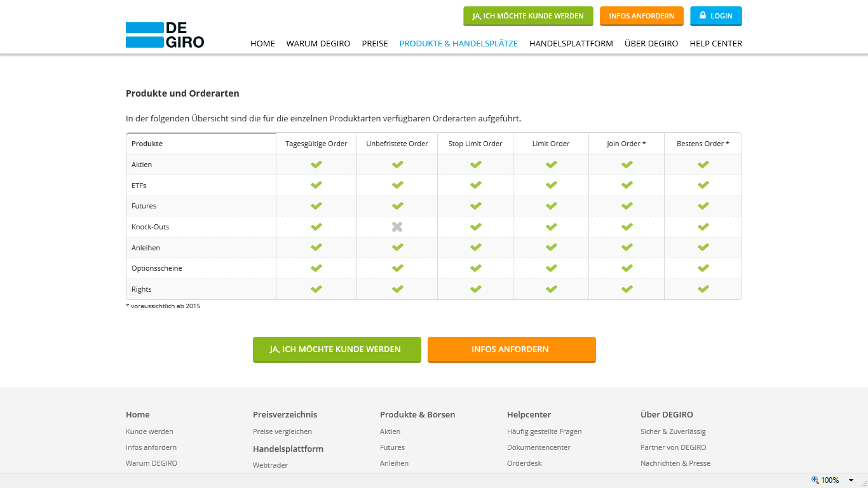The image size is (868, 488).
Task: Click checkmark for Anleihen Unbefristete Order
Action: (397, 248)
